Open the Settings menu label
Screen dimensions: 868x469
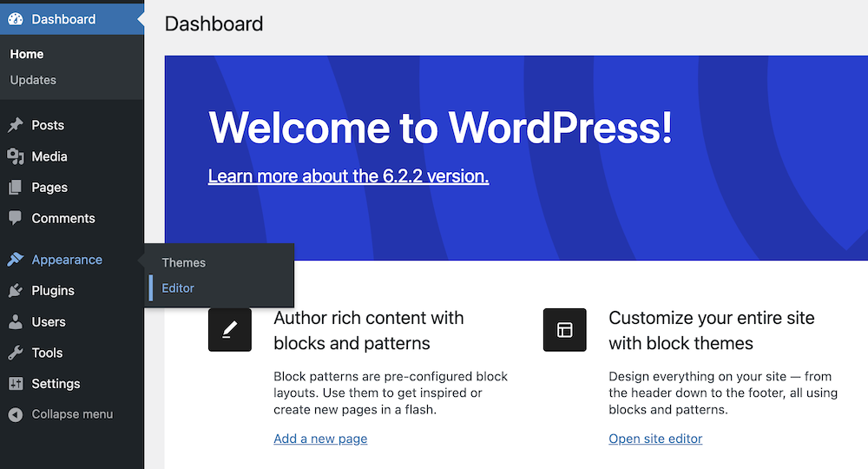click(56, 384)
